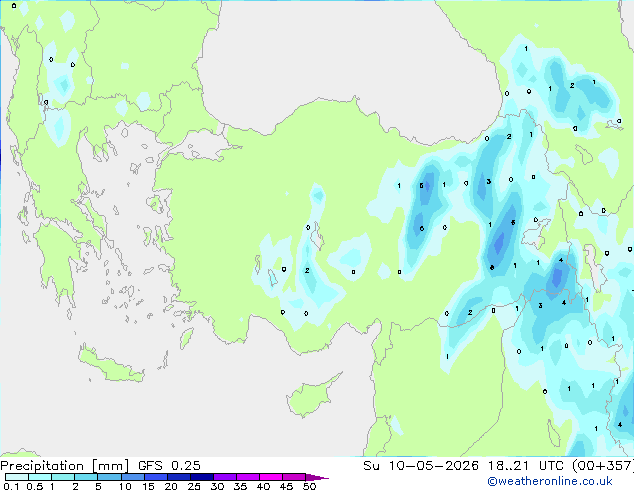This screenshot has height=490, width=634.
Task: Click the island of Crete on map
Action: pos(111,366)
